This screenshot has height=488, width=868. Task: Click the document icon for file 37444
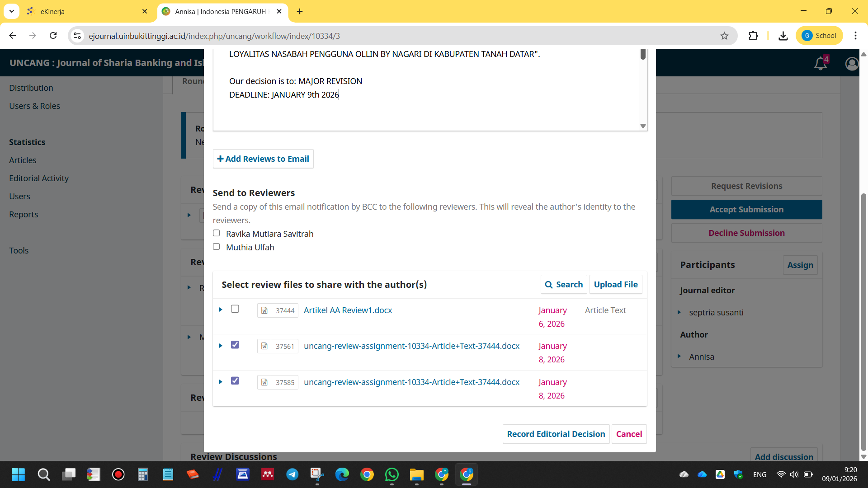[x=264, y=310]
